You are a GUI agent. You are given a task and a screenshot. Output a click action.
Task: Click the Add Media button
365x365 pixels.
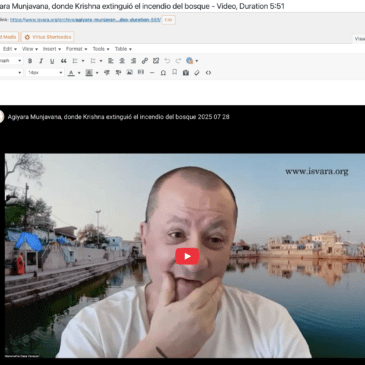pos(9,37)
